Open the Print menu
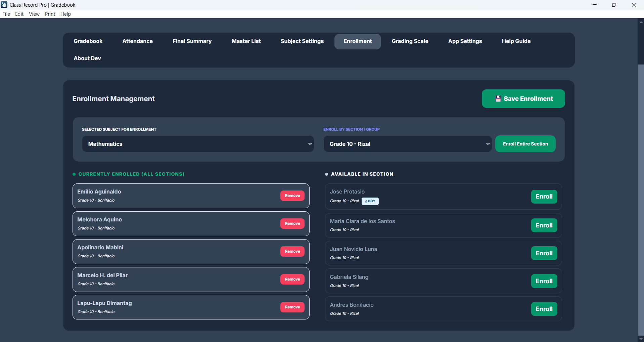The image size is (644, 342). pyautogui.click(x=50, y=14)
